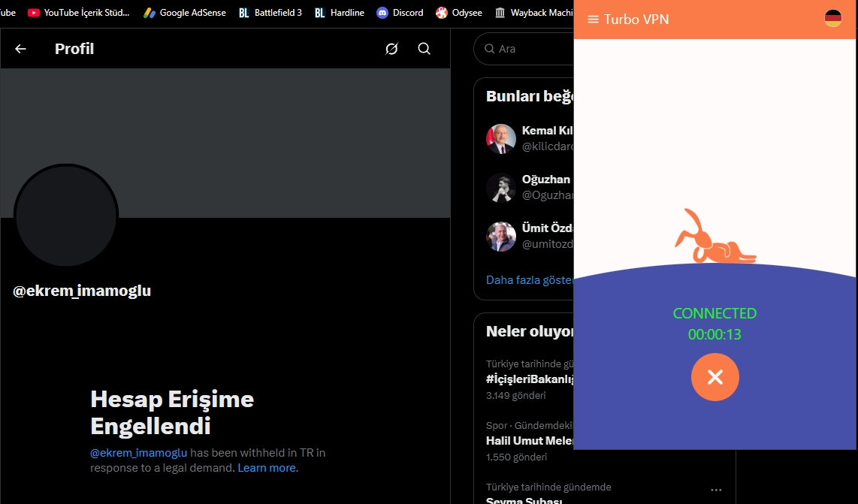Click the 1.550 gönderi count
The width and height of the screenshot is (858, 504).
(x=516, y=457)
